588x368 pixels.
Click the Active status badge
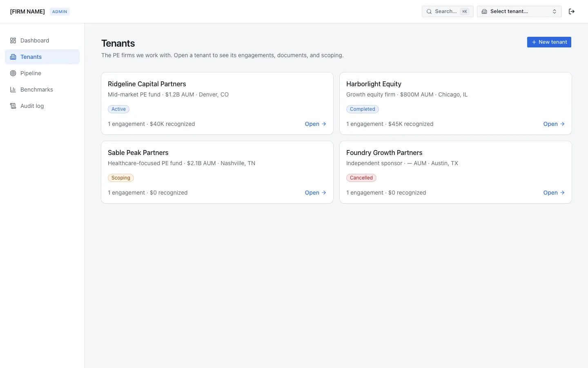pyautogui.click(x=118, y=109)
